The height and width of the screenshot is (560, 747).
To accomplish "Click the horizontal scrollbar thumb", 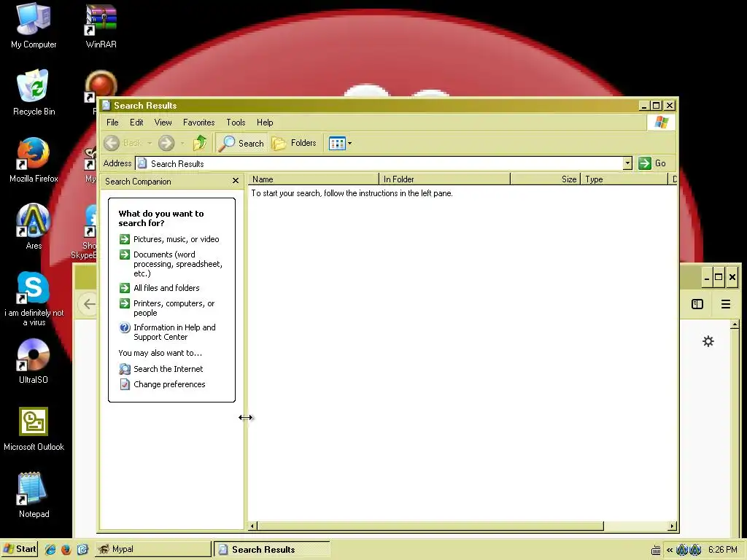I will (430, 526).
